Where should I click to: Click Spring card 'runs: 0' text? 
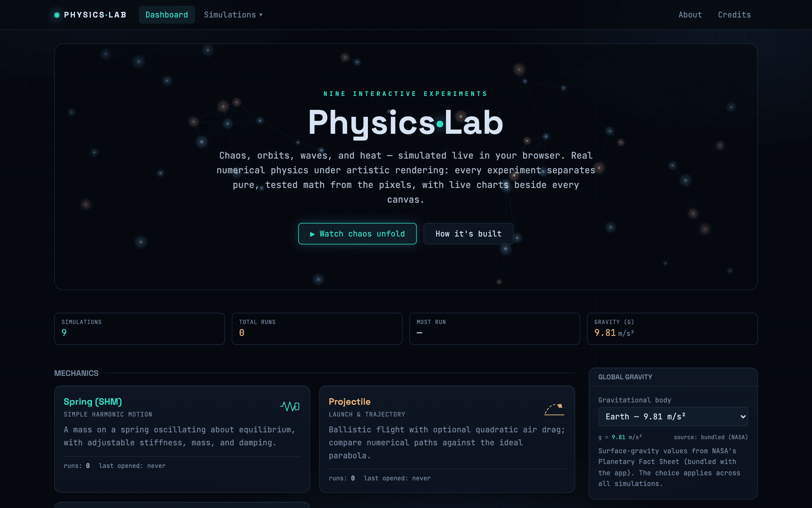tap(77, 466)
